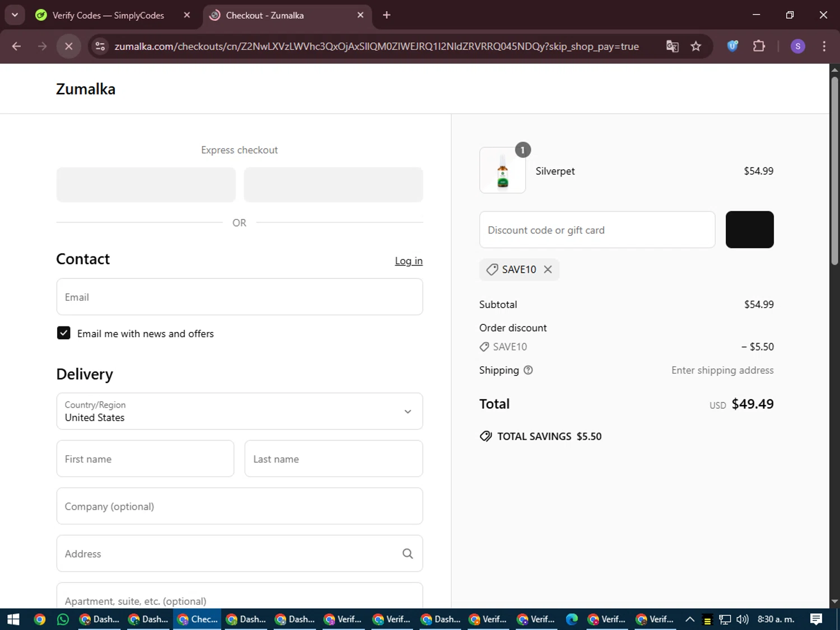Focus the Email input field
Screen dimensions: 840x630
click(x=240, y=297)
